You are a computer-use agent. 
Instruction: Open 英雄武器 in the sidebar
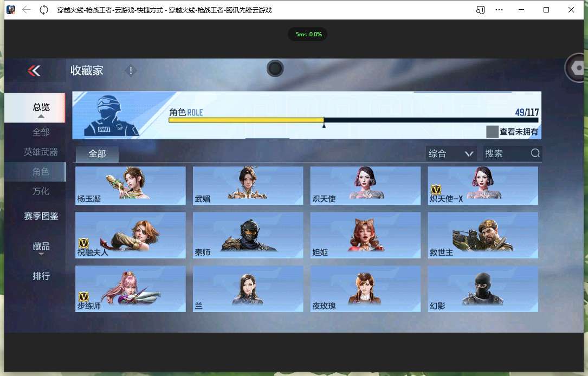point(41,152)
